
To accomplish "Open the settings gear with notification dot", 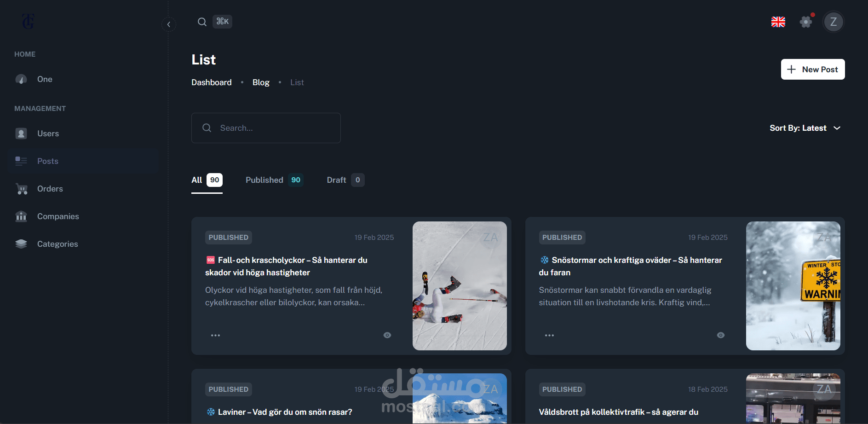I will click(806, 22).
